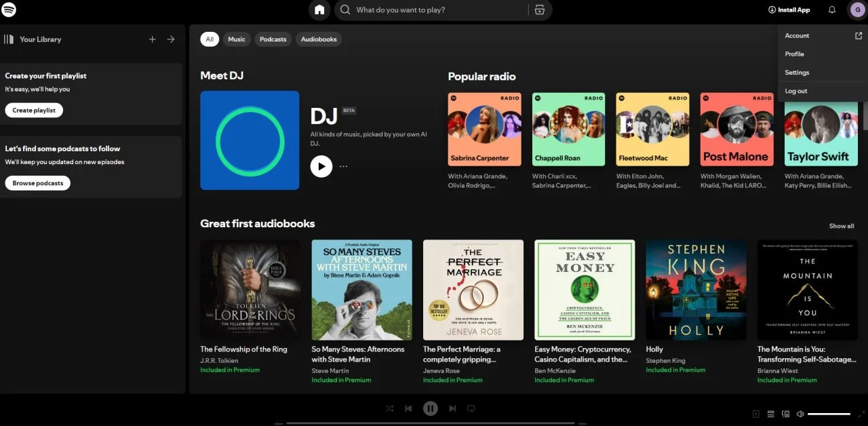Screen dimensions: 868x426
Task: Collapse Your Library via the library icon
Action: click(x=9, y=39)
